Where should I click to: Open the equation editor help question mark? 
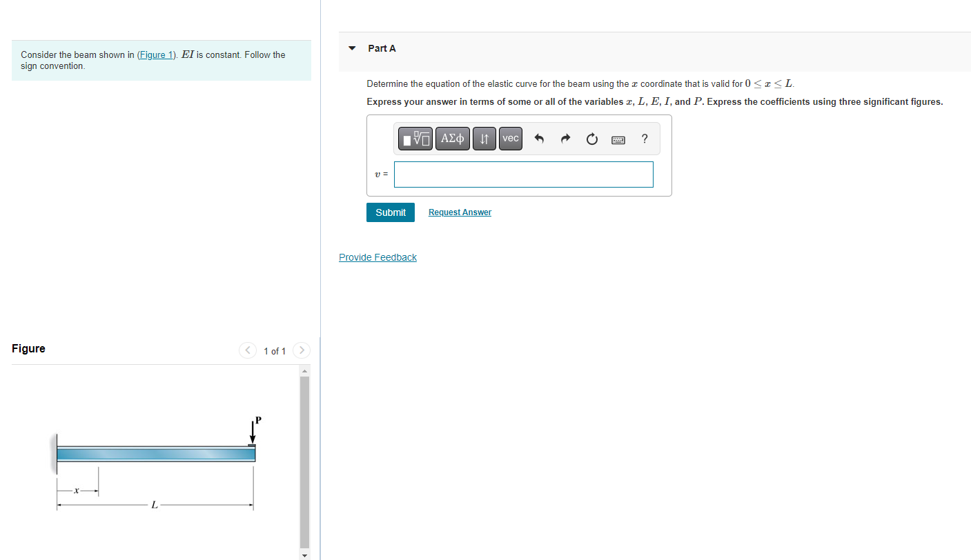(x=645, y=139)
